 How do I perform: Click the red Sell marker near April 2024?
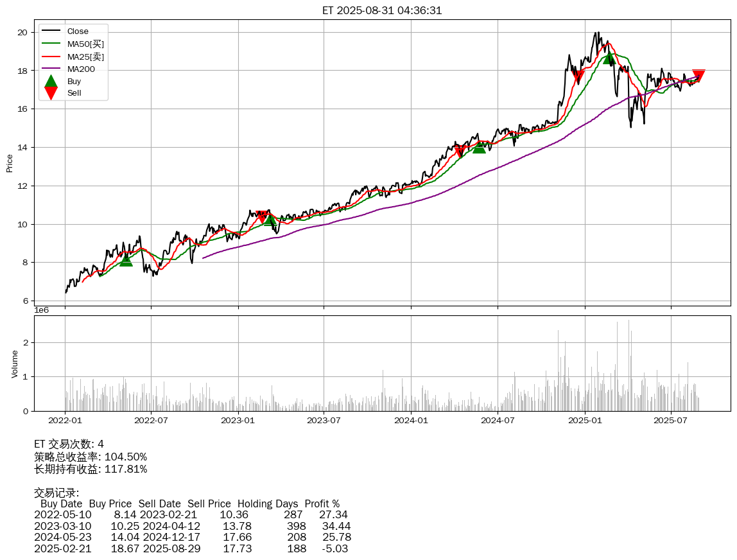point(460,151)
